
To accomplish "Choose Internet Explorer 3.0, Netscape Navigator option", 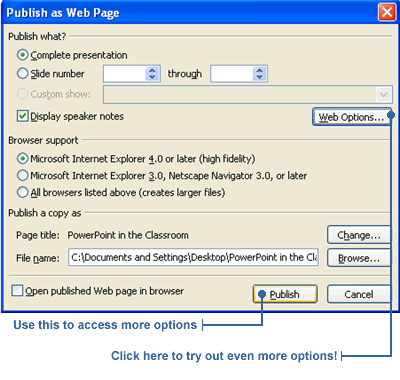I will (22, 175).
